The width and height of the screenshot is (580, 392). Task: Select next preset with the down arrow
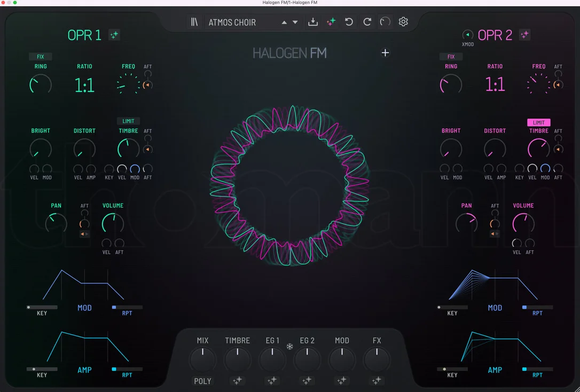coord(295,22)
